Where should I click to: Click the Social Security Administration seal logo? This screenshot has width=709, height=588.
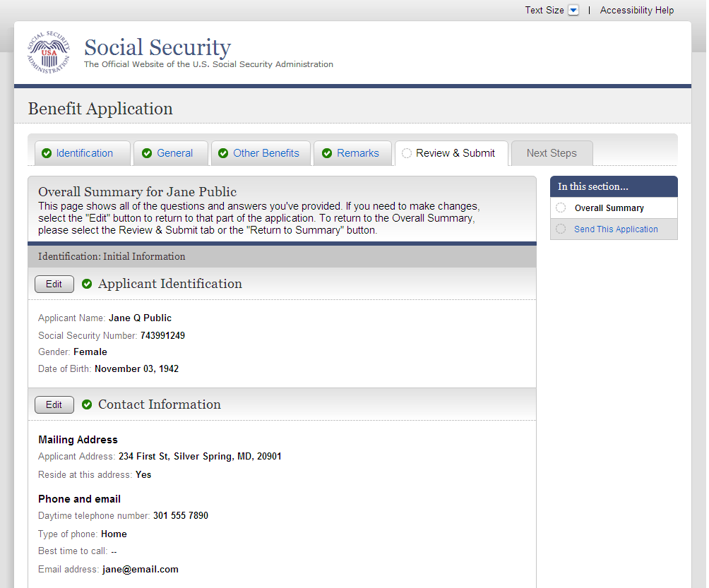pyautogui.click(x=49, y=53)
